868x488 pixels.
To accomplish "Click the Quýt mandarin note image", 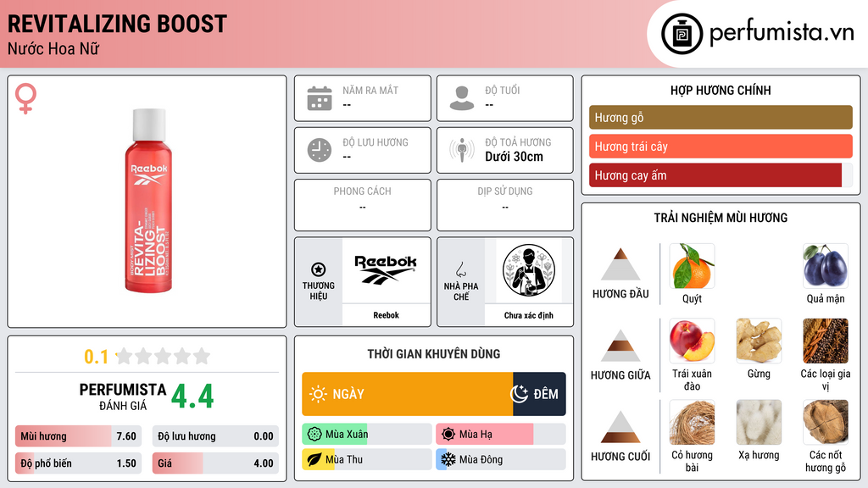I will click(692, 266).
